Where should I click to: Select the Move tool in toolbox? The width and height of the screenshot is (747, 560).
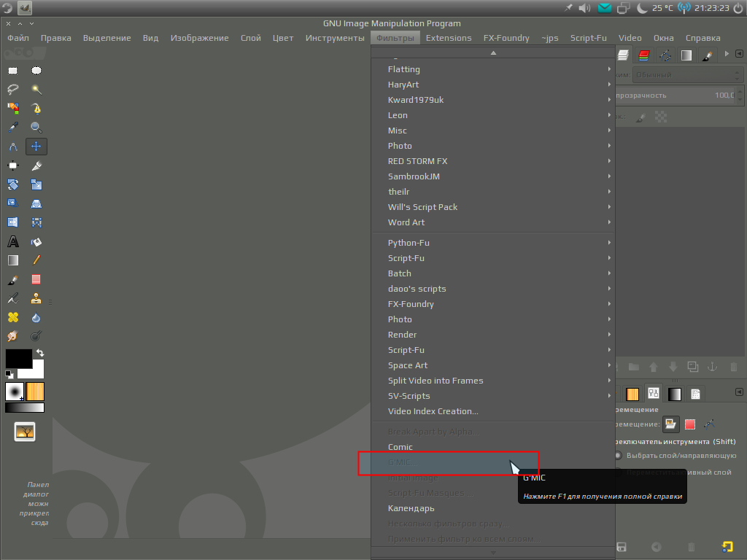click(36, 147)
